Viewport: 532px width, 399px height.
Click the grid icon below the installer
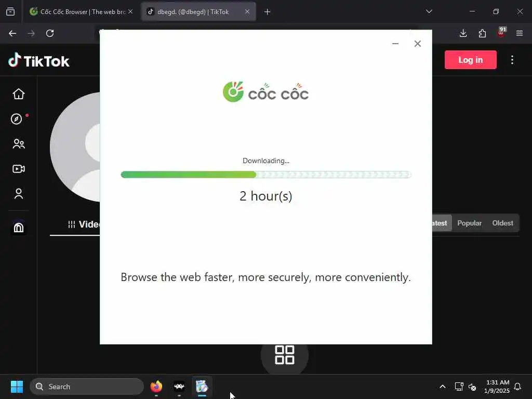click(x=284, y=355)
